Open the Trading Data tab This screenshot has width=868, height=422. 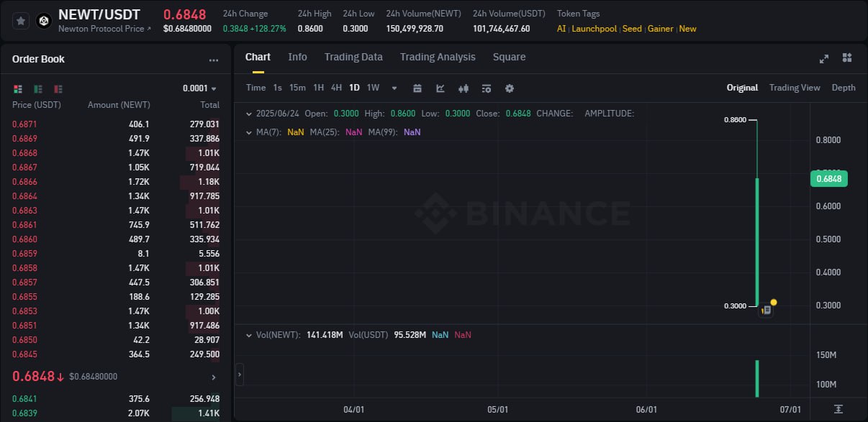pos(353,57)
